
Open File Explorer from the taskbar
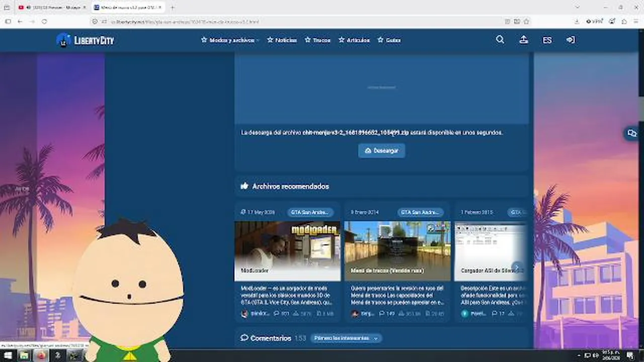pyautogui.click(x=24, y=355)
